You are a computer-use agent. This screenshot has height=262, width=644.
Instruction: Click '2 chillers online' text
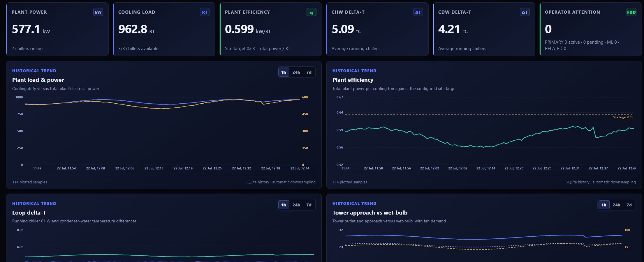tap(27, 49)
